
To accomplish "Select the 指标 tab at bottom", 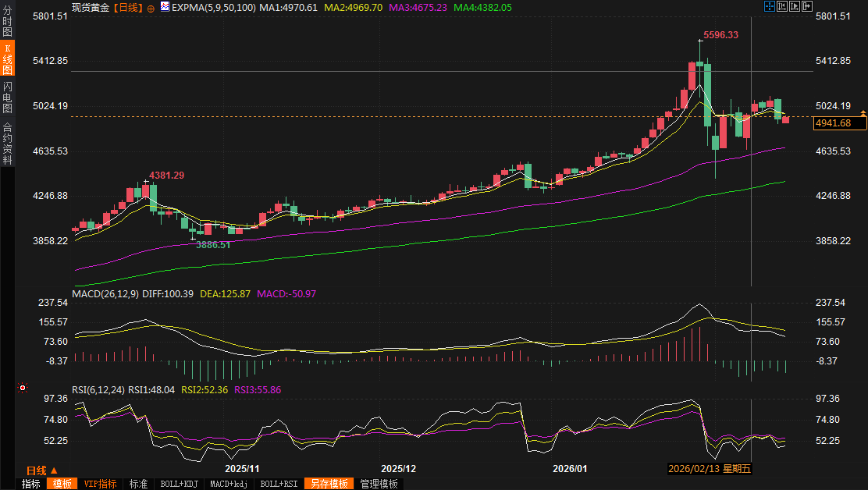I will coord(31,484).
